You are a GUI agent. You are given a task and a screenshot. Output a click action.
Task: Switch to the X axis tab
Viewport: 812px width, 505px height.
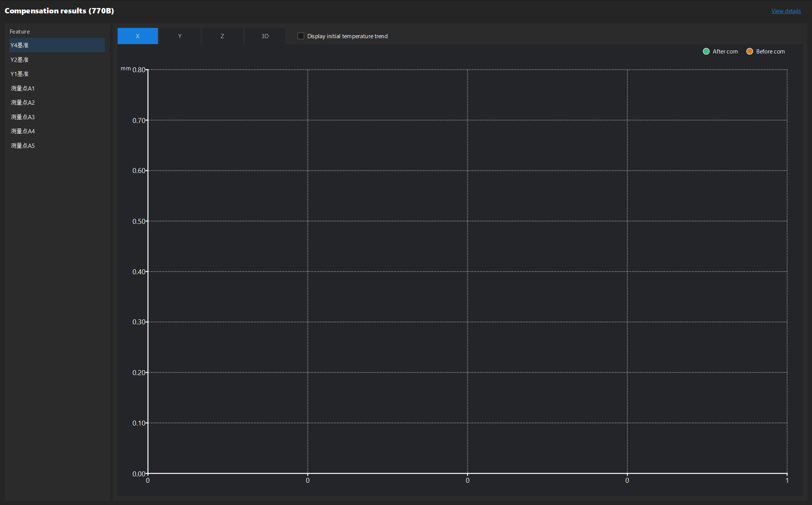pyautogui.click(x=137, y=36)
